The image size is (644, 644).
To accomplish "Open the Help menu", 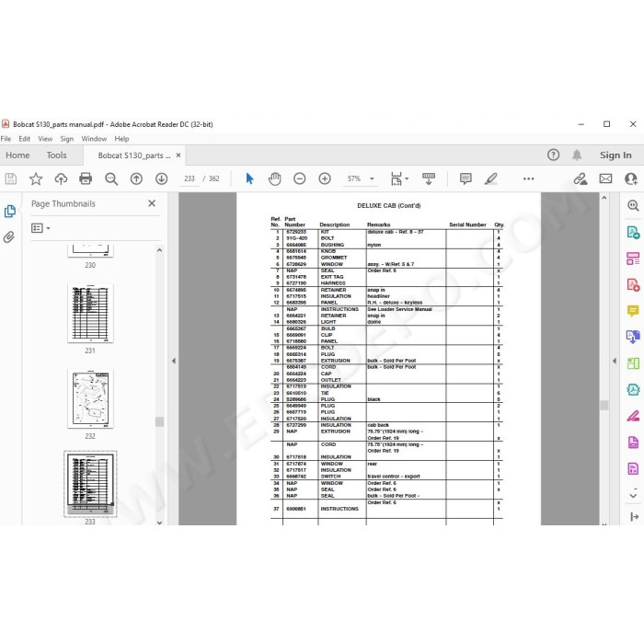I will coord(121,139).
